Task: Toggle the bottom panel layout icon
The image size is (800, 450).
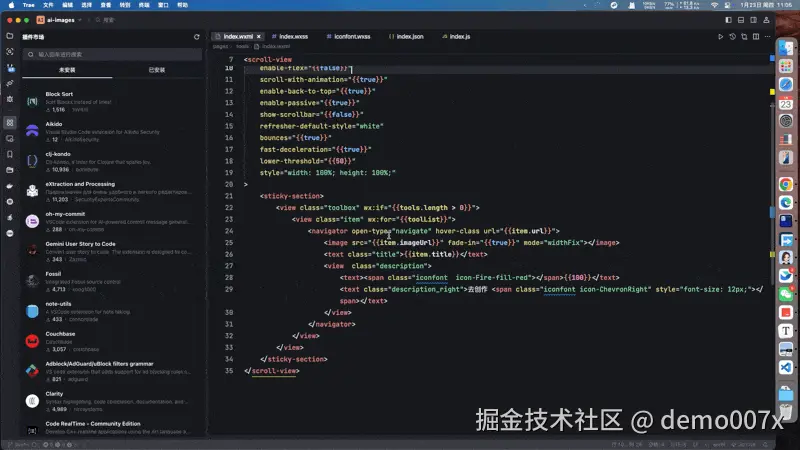Action: coord(741,20)
